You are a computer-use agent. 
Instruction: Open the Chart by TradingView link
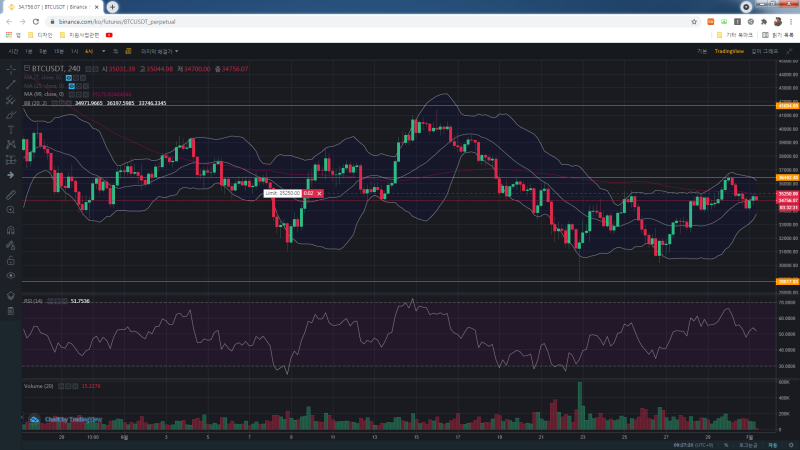(x=73, y=419)
